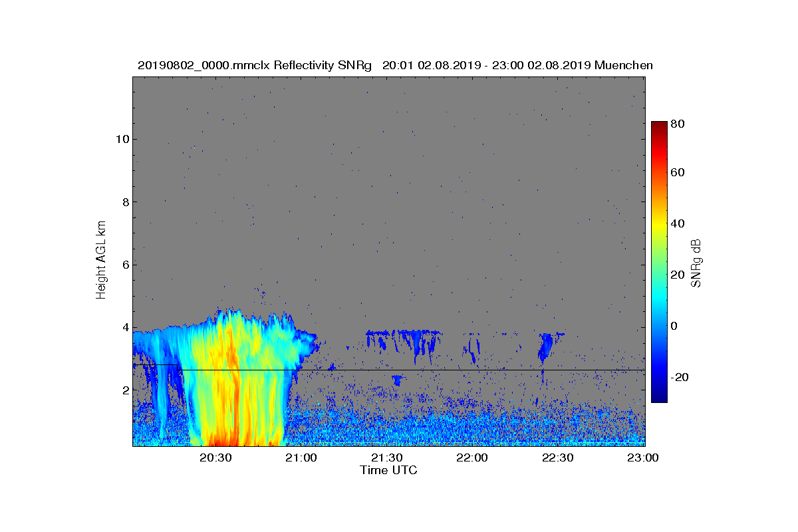Click the colorbar tick label '0'
This screenshot has width=798, height=532.
[675, 326]
